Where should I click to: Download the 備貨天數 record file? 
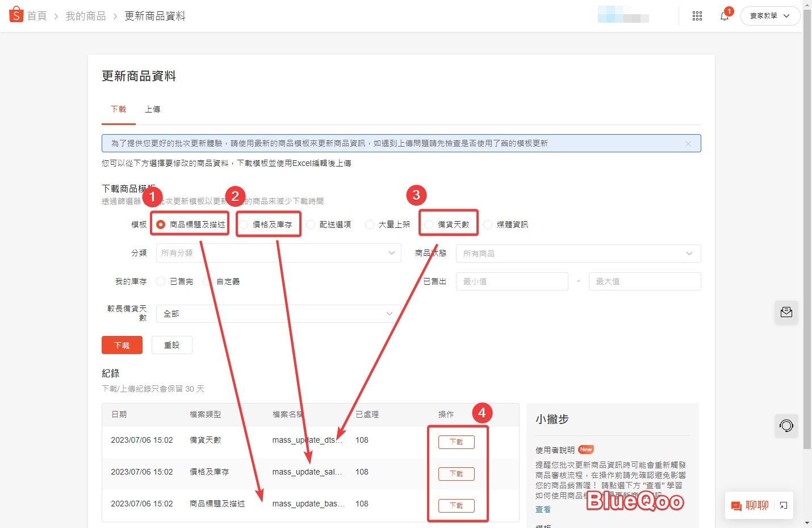coord(456,442)
